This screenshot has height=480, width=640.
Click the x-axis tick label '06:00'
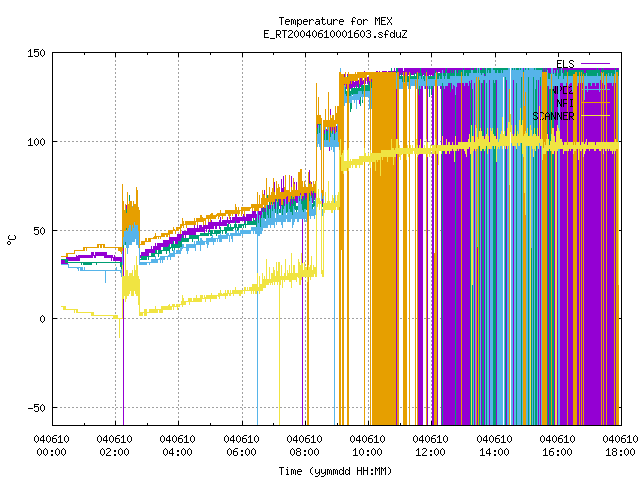241,452
